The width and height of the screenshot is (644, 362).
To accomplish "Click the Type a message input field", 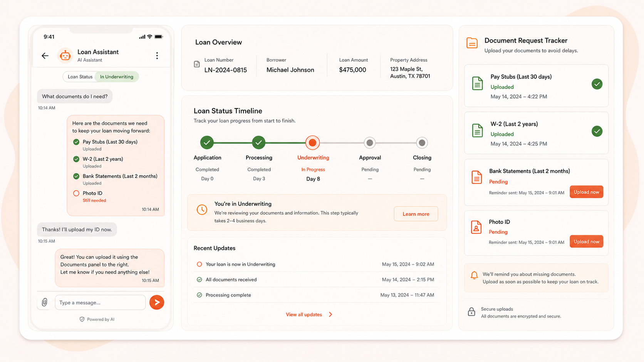I will click(x=100, y=302).
